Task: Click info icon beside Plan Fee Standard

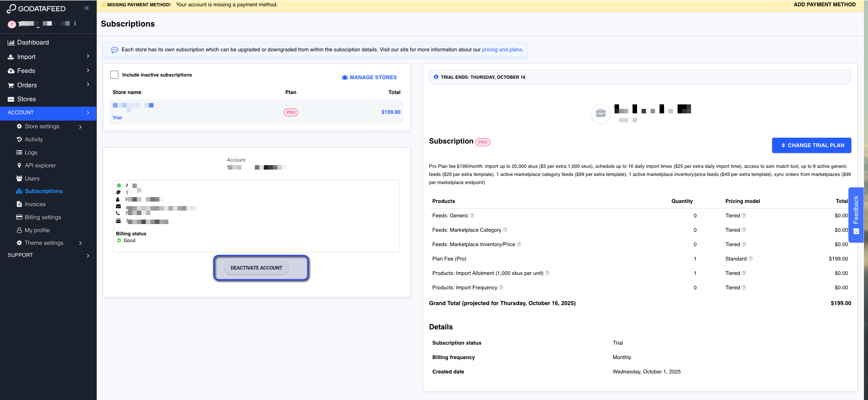Action: coord(750,259)
